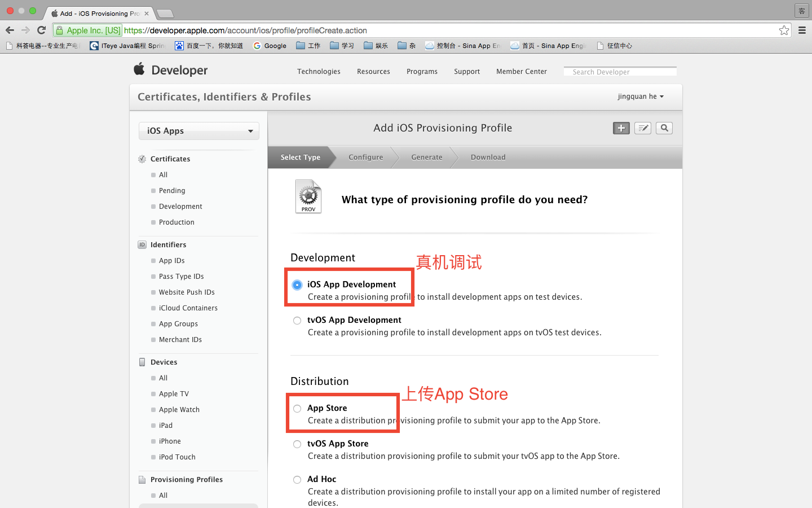
Task: Click the All link under Certificates
Action: (163, 175)
